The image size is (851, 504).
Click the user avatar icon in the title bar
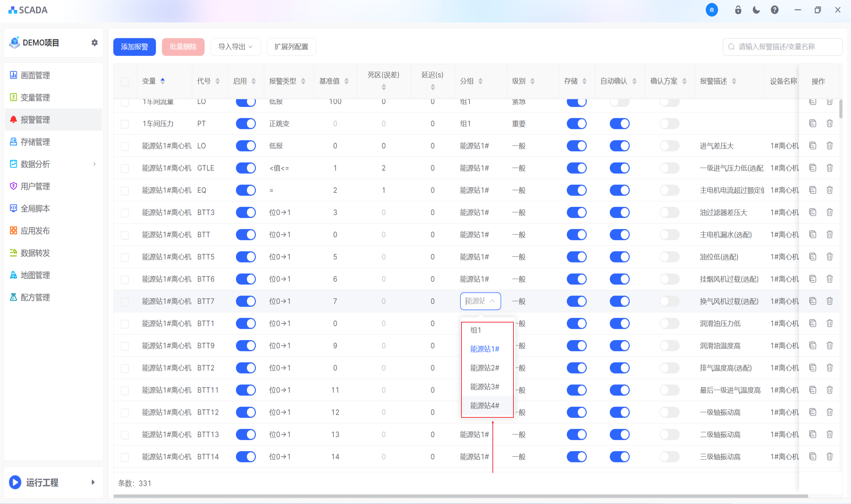[x=712, y=10]
